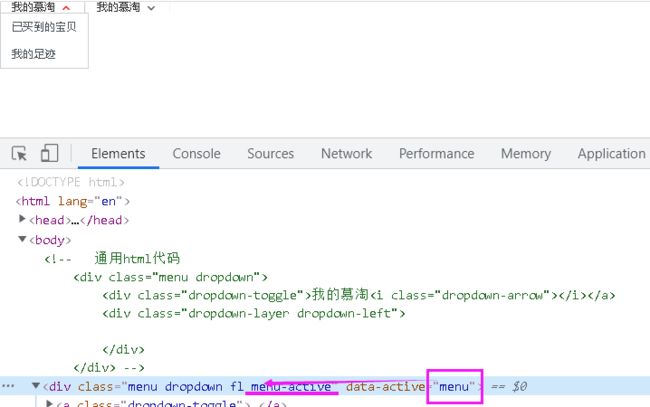Choose 我的足迹 from the dropdown
The width and height of the screenshot is (650, 407).
coord(33,54)
